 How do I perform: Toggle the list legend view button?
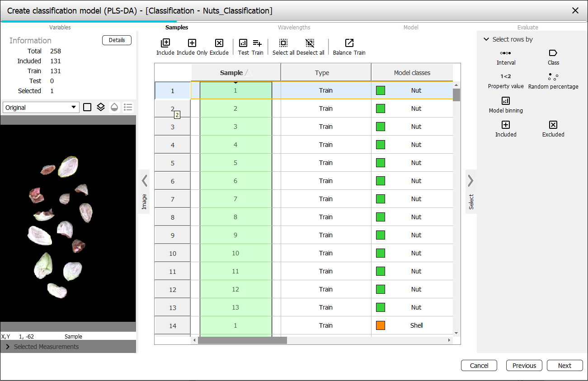coord(128,107)
